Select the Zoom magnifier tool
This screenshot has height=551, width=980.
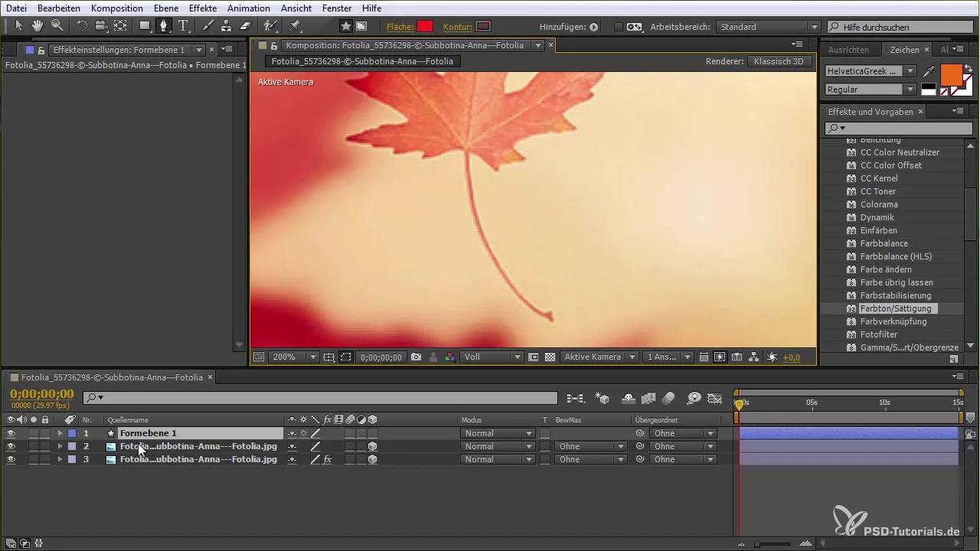pyautogui.click(x=57, y=26)
